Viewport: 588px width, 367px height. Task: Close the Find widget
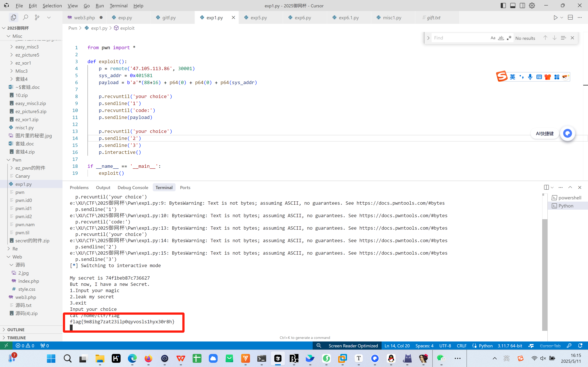coord(572,38)
